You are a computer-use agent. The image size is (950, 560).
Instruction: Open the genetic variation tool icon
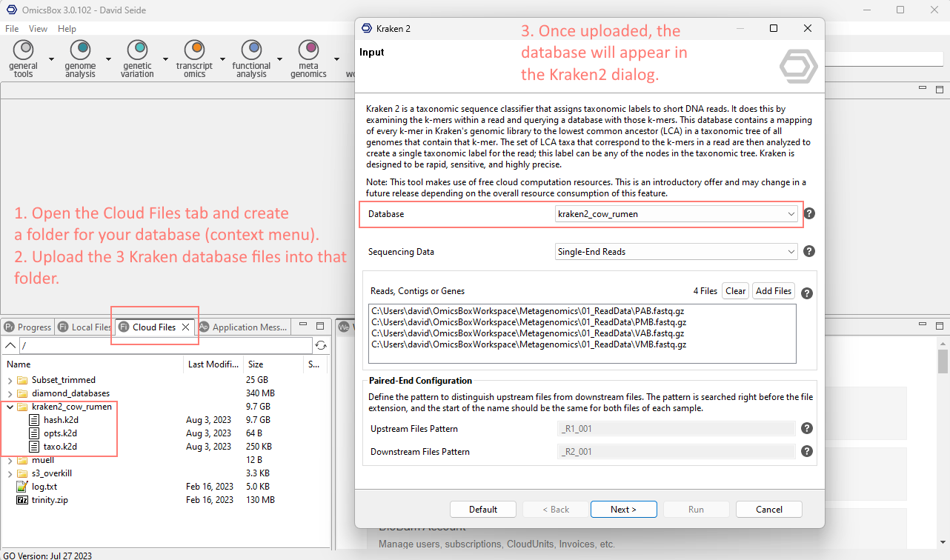138,50
